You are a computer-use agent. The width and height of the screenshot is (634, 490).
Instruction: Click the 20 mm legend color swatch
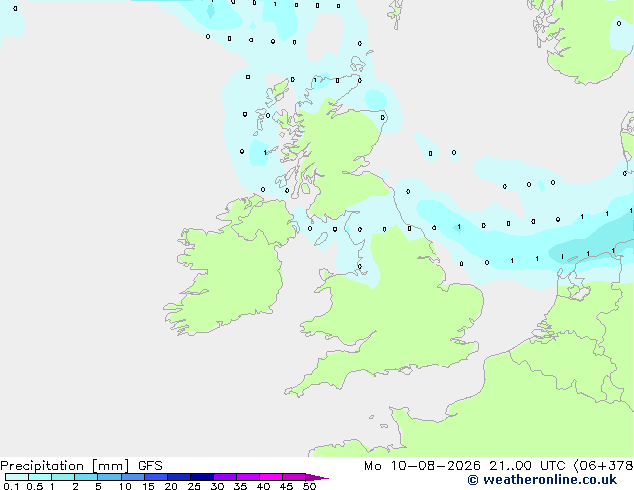tap(178, 477)
